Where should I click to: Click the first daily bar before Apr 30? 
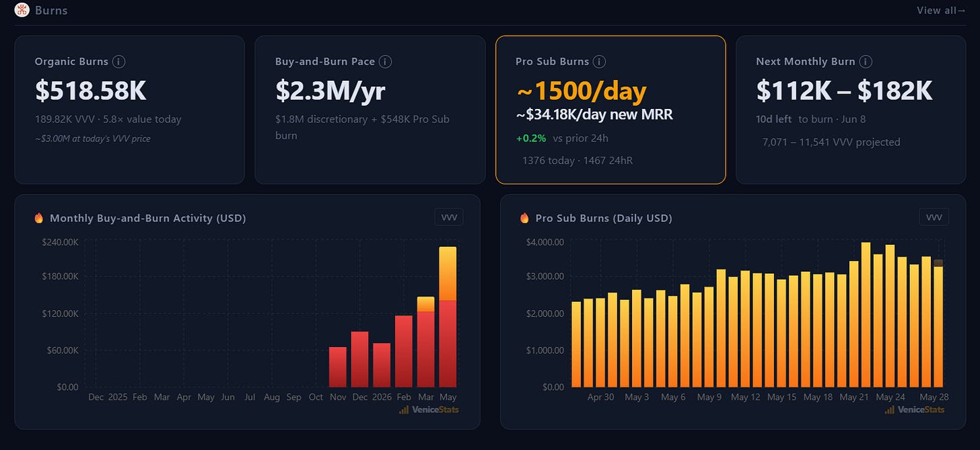click(575, 344)
